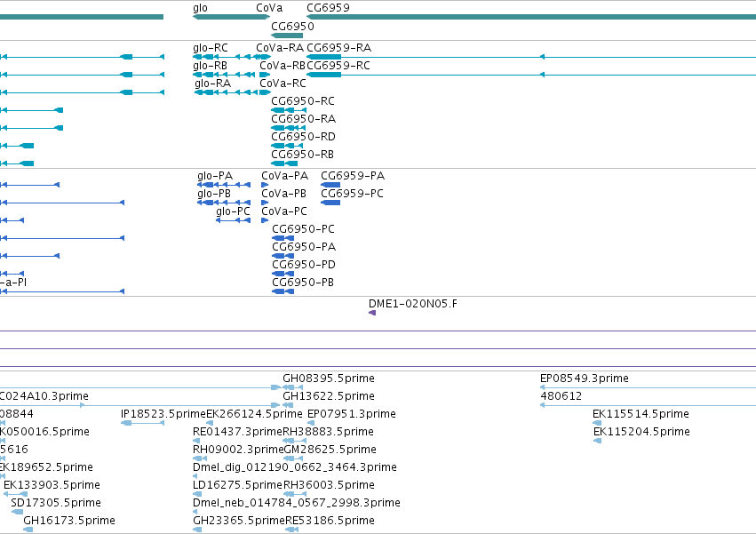Click the 480612 feature label
The image size is (756, 534).
tap(561, 396)
